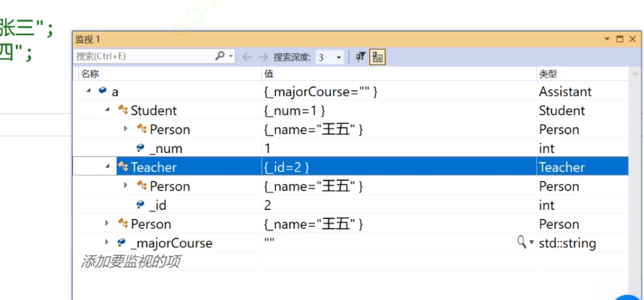Close the 监视 1 watch window
Image resolution: width=644 pixels, height=300 pixels.
pyautogui.click(x=633, y=39)
